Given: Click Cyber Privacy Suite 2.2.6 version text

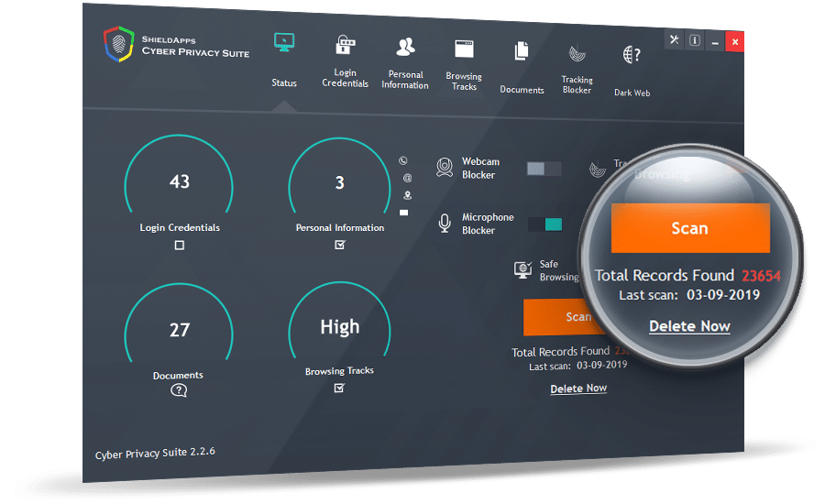Looking at the screenshot, I should point(155,453).
